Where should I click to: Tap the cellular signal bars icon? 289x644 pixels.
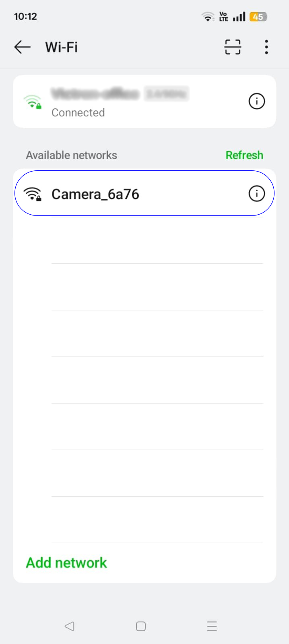(239, 17)
